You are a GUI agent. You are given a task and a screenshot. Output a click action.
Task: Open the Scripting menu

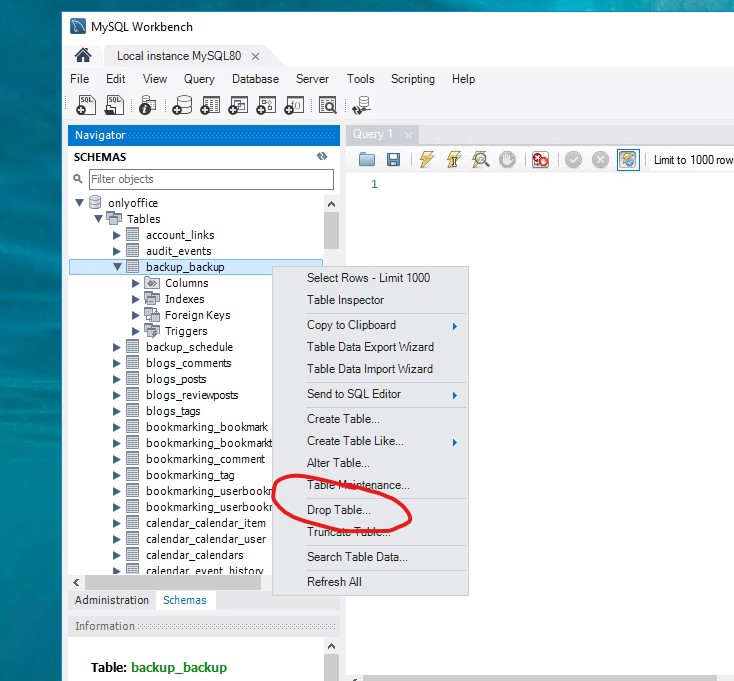[x=413, y=79]
